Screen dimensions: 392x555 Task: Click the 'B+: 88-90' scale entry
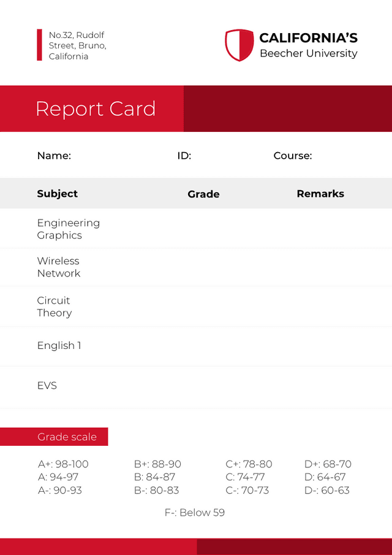[157, 464]
